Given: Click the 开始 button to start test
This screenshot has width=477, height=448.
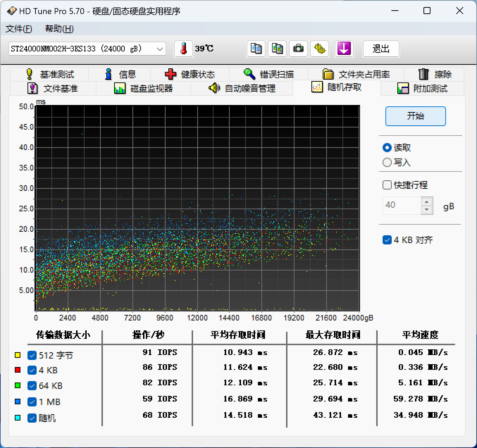Looking at the screenshot, I should coord(416,116).
